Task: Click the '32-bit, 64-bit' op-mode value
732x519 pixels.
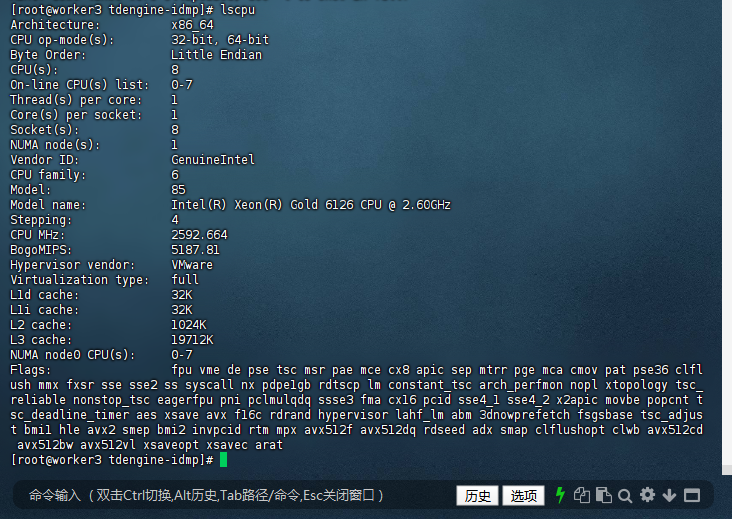Action: pos(220,40)
